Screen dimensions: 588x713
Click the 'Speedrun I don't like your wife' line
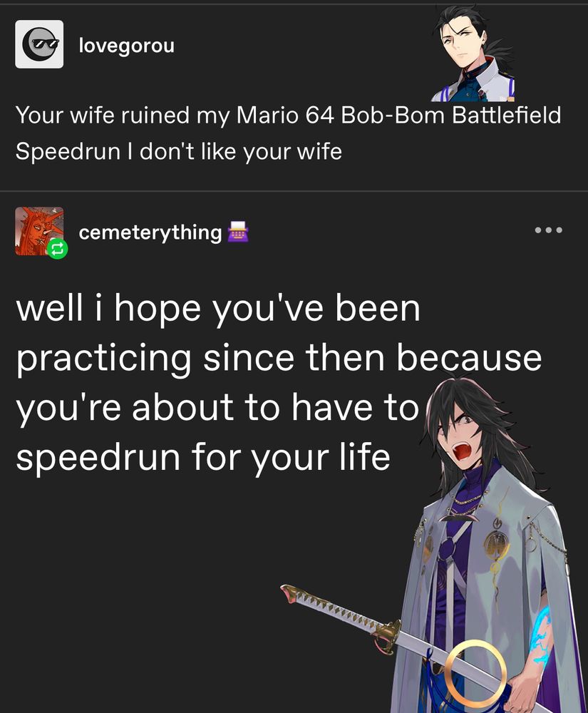(x=179, y=151)
